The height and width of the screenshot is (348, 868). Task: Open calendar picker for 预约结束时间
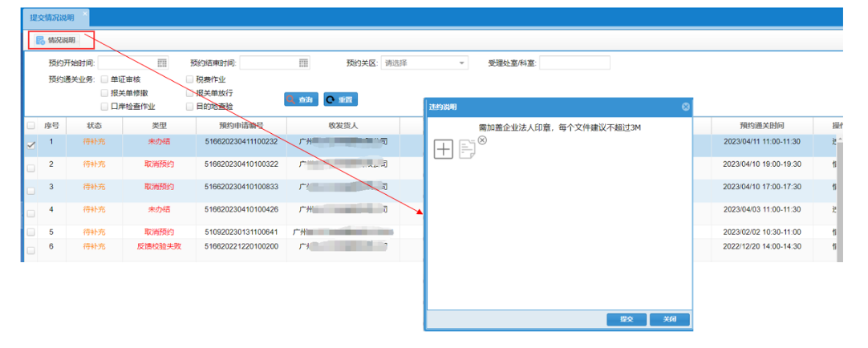(x=304, y=63)
